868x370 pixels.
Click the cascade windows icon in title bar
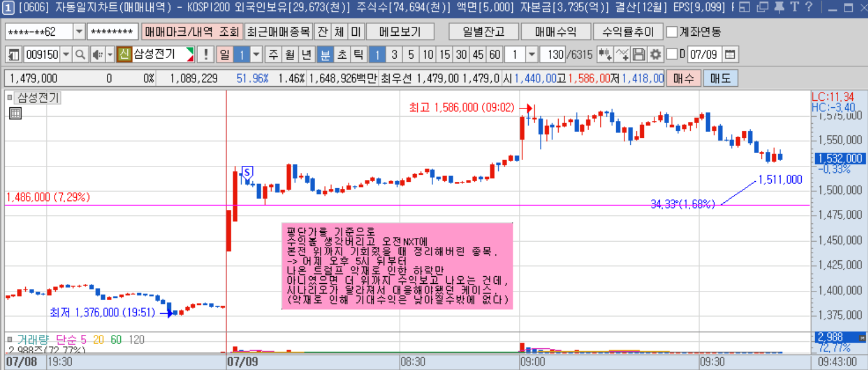(x=762, y=8)
